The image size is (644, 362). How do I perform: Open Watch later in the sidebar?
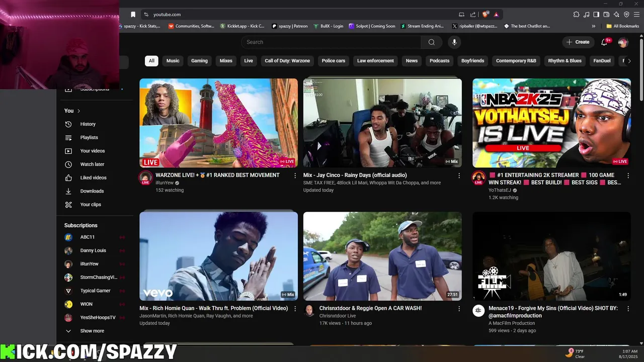tap(92, 164)
